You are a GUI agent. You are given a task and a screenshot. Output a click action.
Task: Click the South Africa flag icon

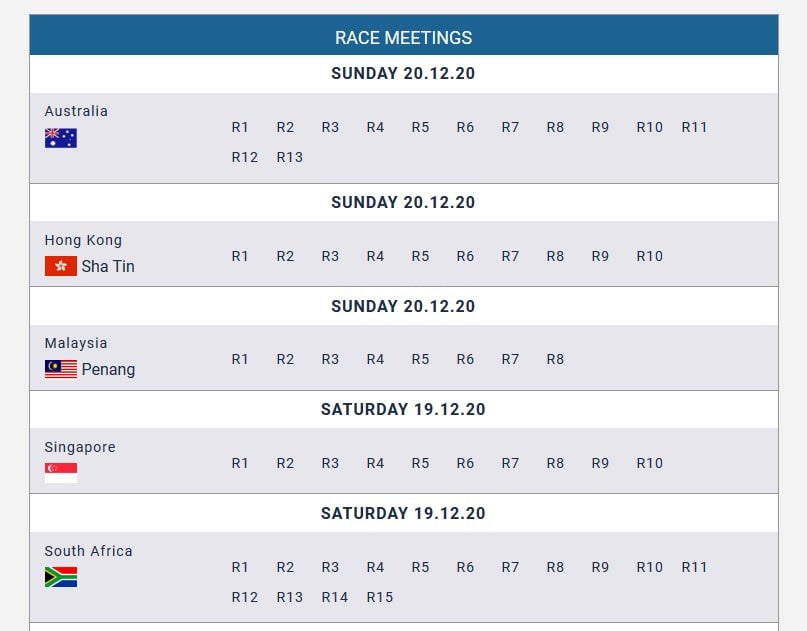[x=61, y=577]
